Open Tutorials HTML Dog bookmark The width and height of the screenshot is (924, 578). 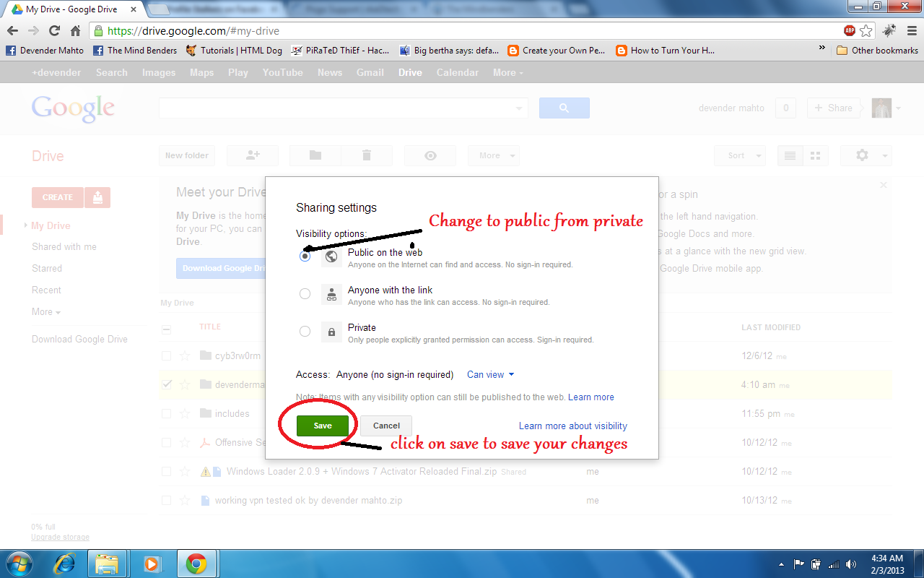pos(234,50)
